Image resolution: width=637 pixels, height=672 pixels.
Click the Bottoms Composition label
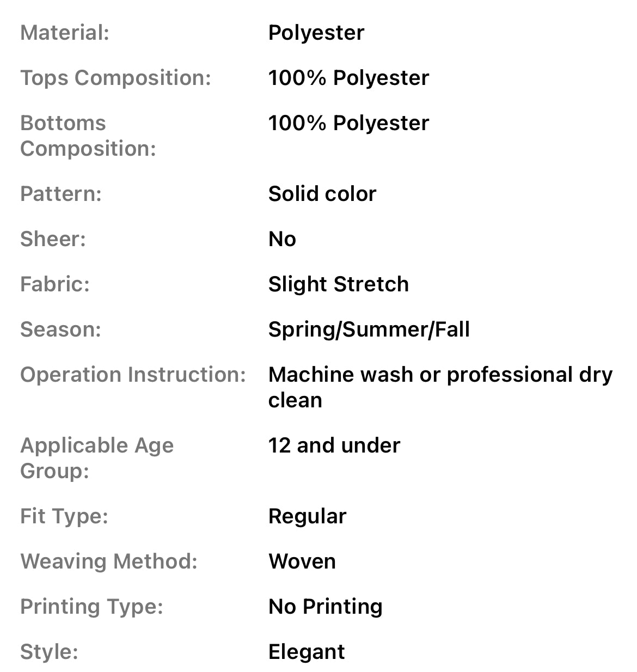pos(88,136)
